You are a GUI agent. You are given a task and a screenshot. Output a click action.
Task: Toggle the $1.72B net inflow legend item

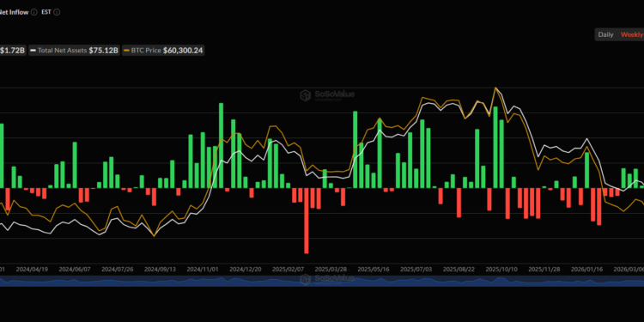pos(13,51)
